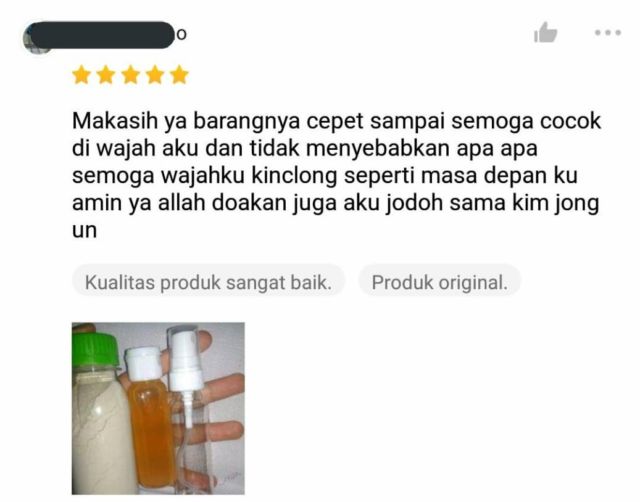Click the "Produk original." tag
The height and width of the screenshot is (502, 640).
(440, 282)
